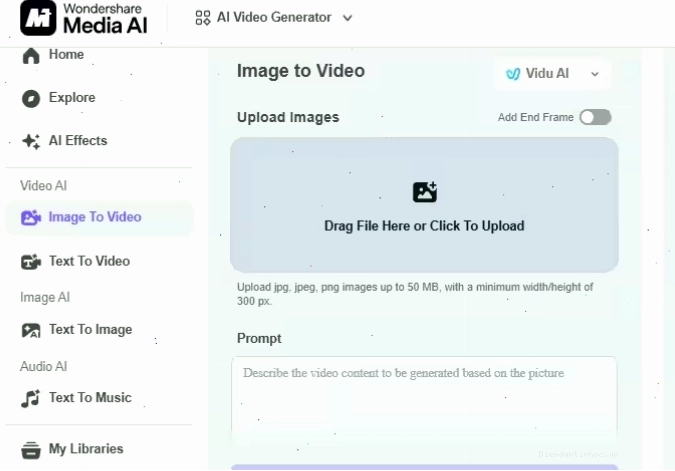The image size is (675, 471).
Task: Click the Text To Music note icon
Action: (31, 398)
